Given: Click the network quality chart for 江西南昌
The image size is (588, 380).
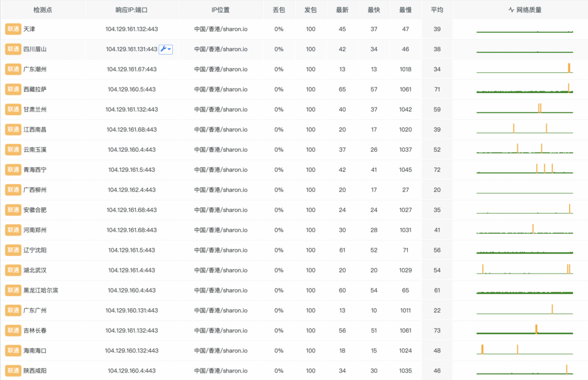Looking at the screenshot, I should (525, 129).
